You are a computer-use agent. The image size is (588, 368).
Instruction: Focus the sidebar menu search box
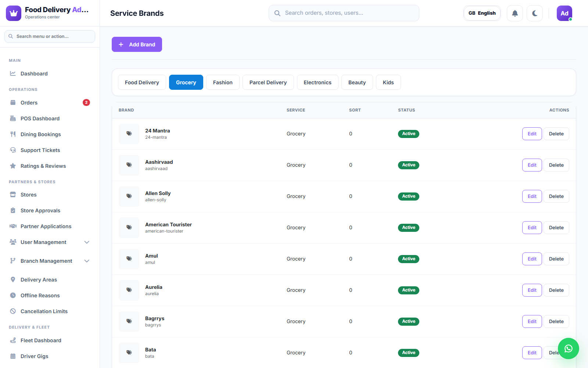click(50, 36)
